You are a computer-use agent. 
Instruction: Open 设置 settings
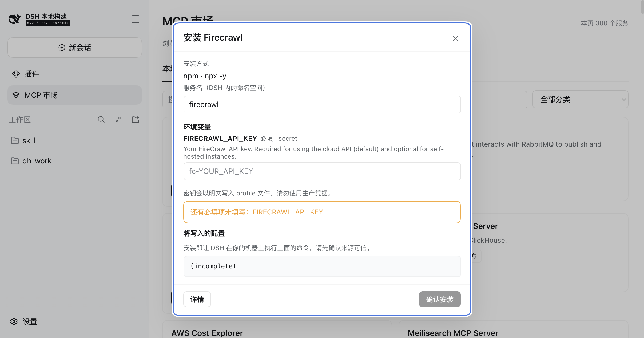coord(24,321)
